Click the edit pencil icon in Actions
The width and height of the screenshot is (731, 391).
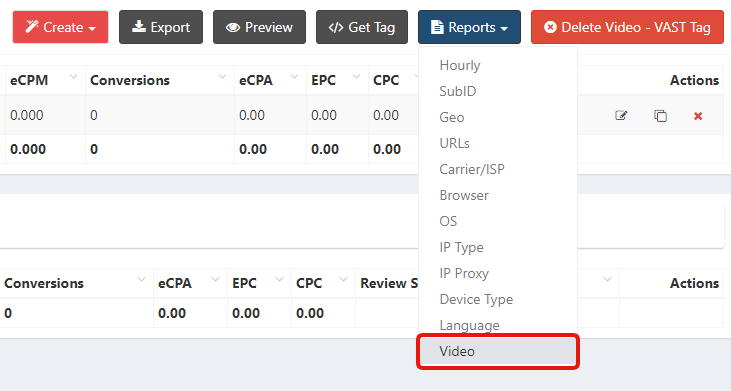(x=621, y=115)
